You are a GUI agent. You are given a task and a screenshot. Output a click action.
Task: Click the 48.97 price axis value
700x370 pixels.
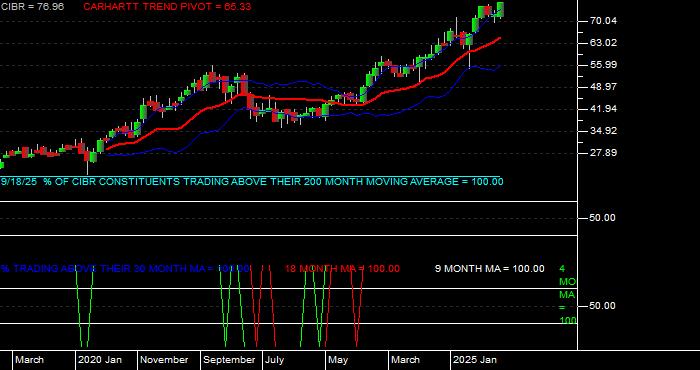point(603,87)
